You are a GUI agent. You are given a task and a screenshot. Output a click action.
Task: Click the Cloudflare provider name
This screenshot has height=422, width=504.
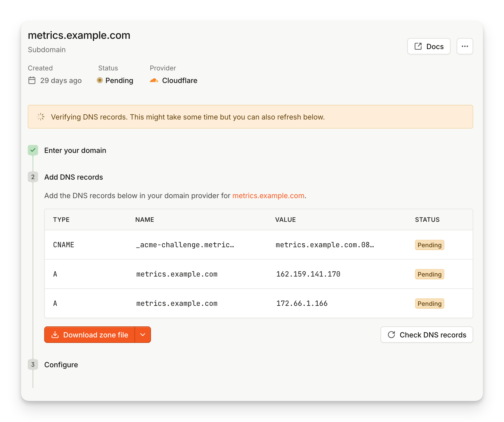click(x=179, y=80)
